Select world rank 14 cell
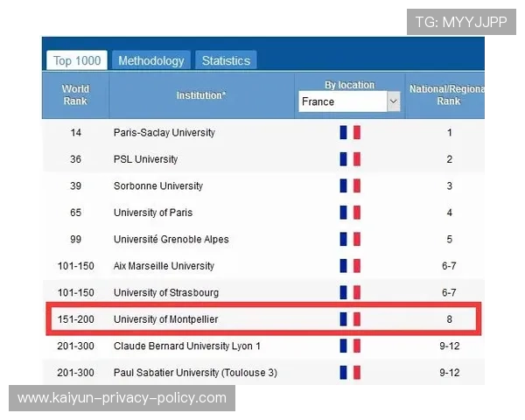The width and height of the screenshot is (525, 420). (x=75, y=133)
